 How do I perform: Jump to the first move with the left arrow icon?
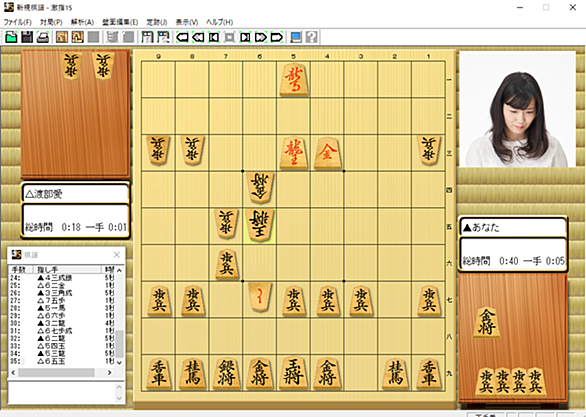(x=182, y=37)
